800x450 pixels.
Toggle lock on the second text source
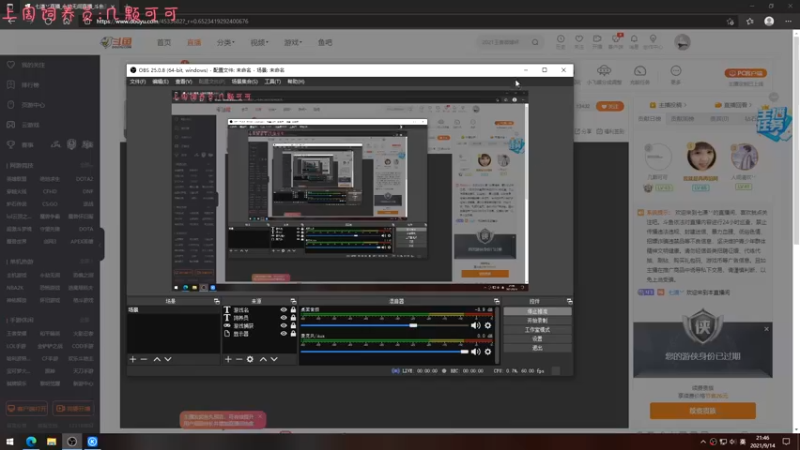point(293,317)
